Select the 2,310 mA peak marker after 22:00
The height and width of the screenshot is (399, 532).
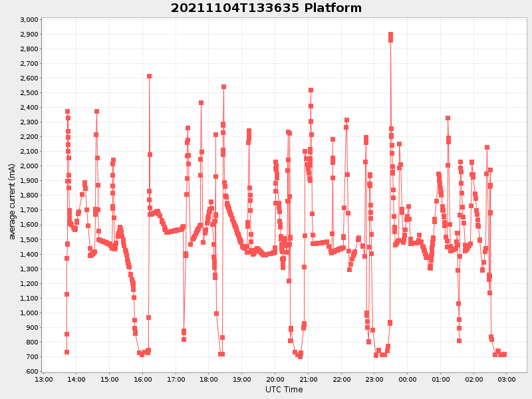(x=346, y=120)
